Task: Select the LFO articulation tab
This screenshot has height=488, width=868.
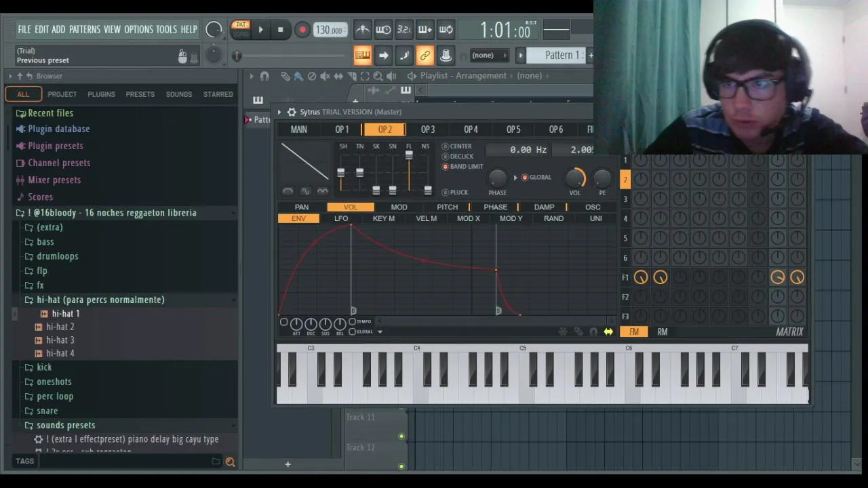Action: tap(341, 218)
